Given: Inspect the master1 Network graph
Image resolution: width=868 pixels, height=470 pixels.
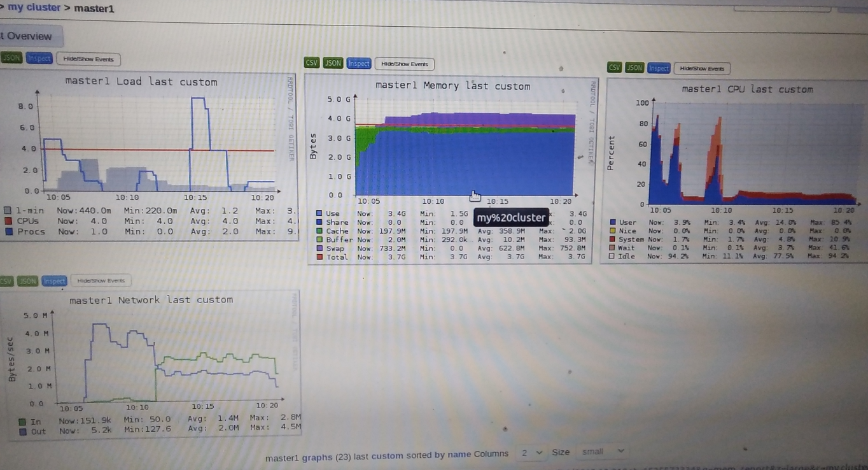Looking at the screenshot, I should coord(54,281).
